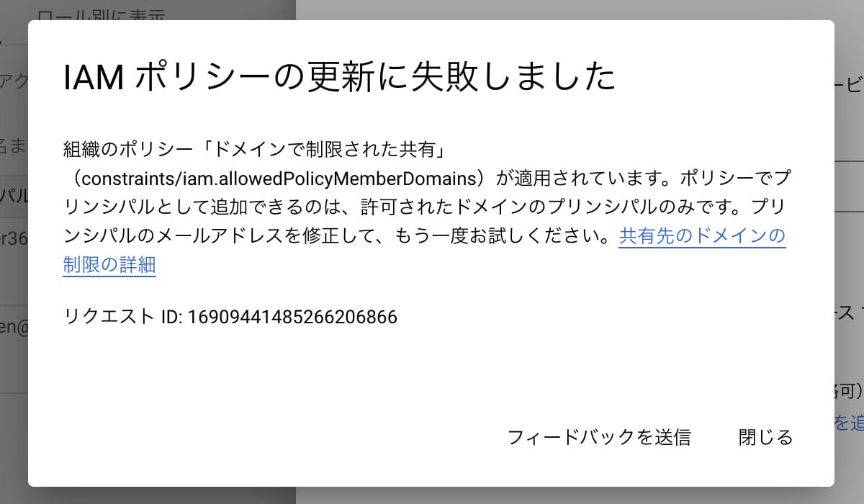
Task: Open the 共有先のドメインの link
Action: tap(702, 235)
